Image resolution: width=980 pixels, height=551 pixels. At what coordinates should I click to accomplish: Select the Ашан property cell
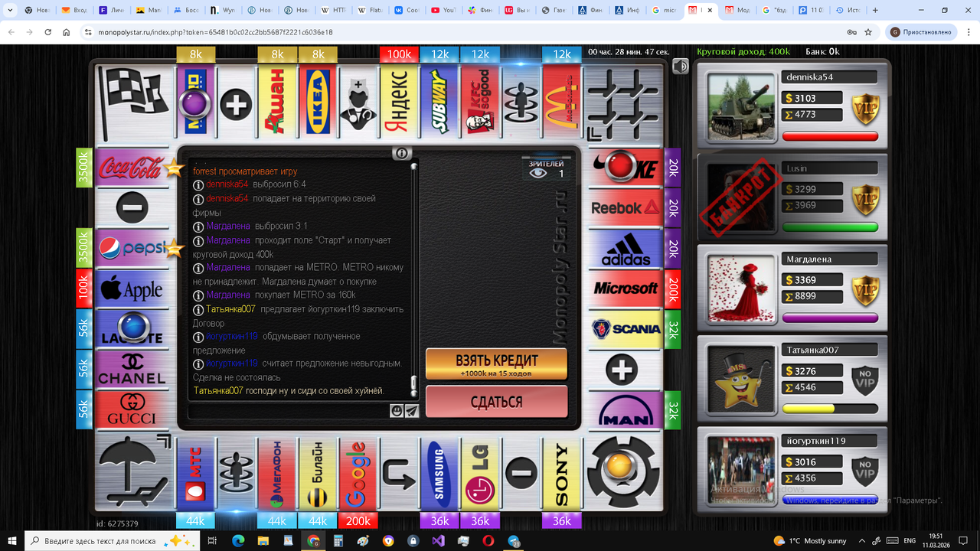coord(276,103)
